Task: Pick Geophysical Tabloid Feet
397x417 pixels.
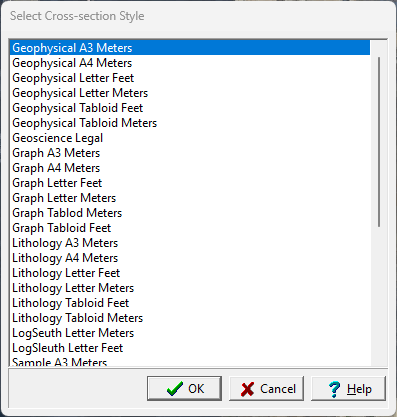Action: click(190, 108)
